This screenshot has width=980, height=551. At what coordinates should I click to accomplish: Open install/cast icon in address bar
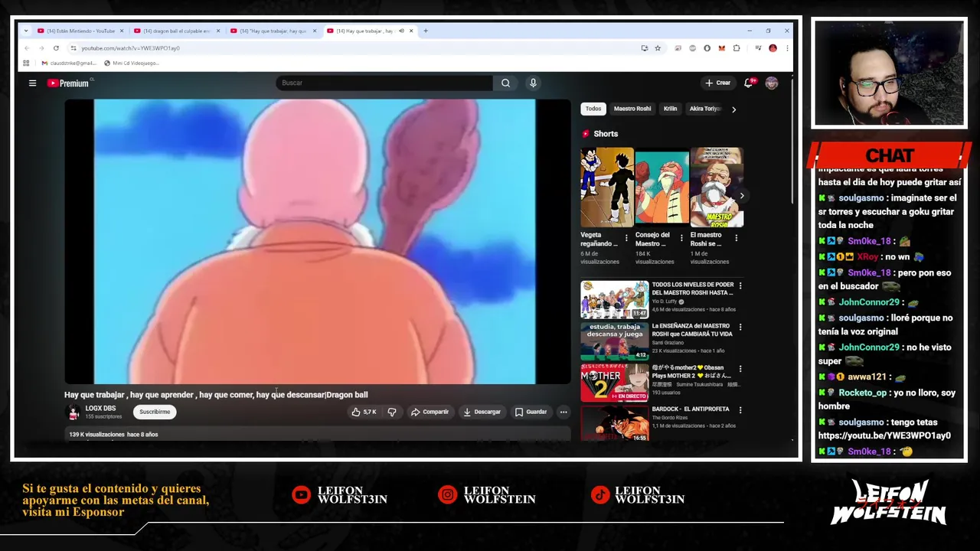[645, 48]
